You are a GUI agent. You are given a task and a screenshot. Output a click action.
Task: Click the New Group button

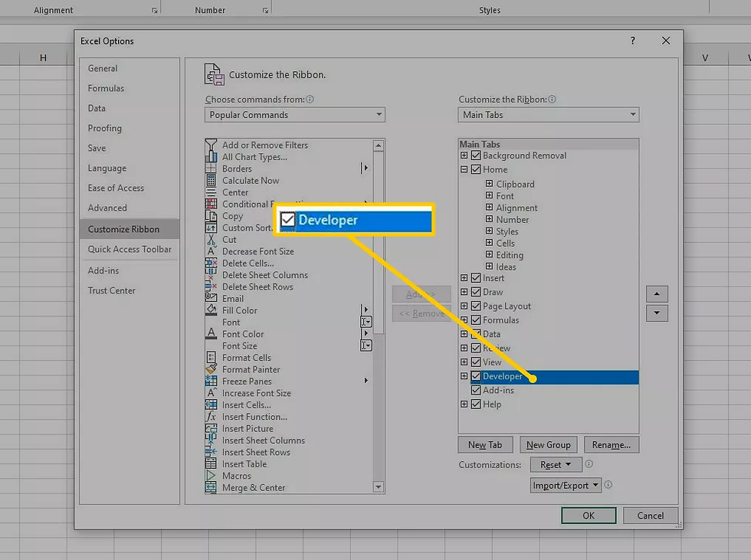(549, 444)
